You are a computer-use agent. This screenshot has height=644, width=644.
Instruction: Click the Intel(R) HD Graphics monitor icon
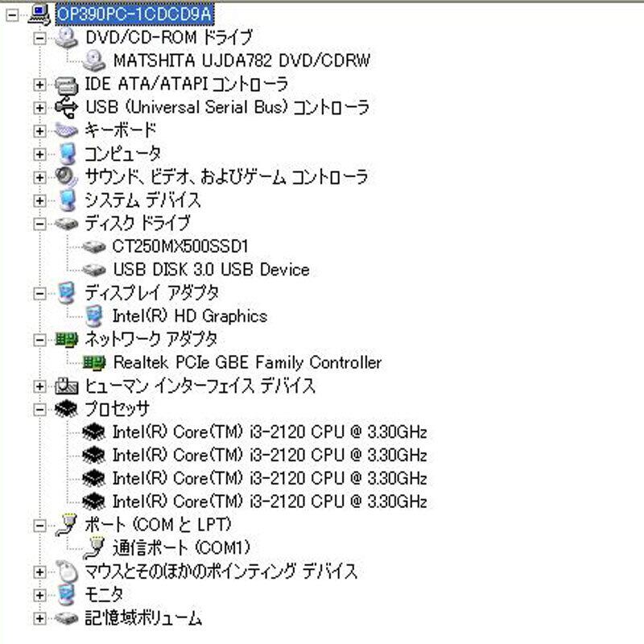click(94, 316)
